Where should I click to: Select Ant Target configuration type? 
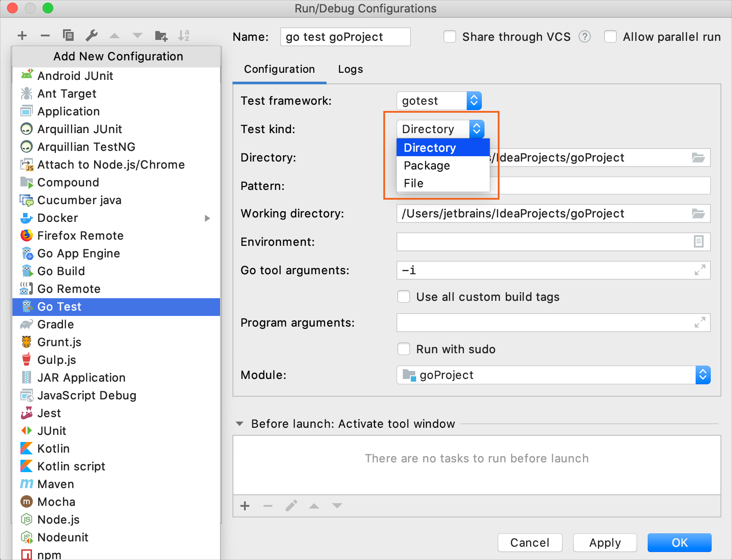116,94
